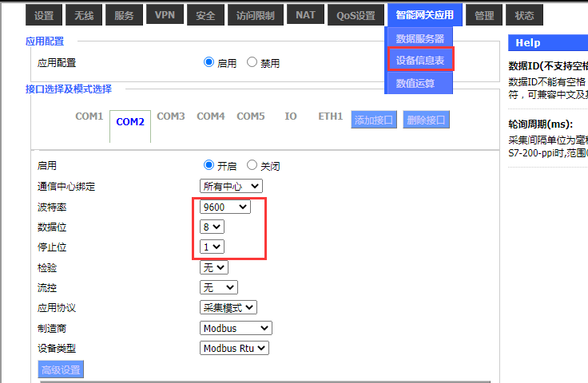This screenshot has width=588, height=383.
Task: Open the QoS设置 menu tab
Action: pos(356,15)
